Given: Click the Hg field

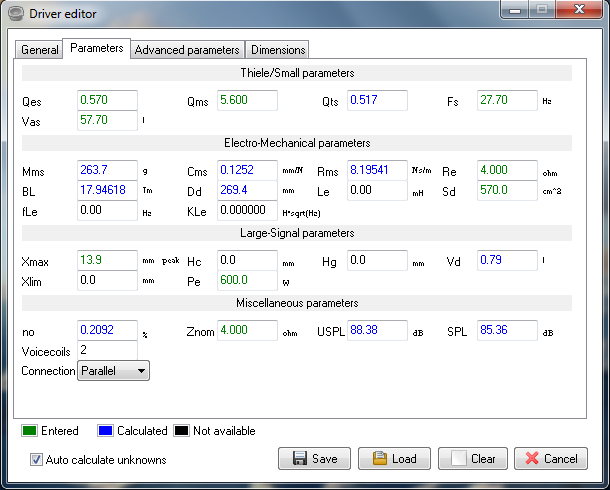Looking at the screenshot, I should (377, 260).
